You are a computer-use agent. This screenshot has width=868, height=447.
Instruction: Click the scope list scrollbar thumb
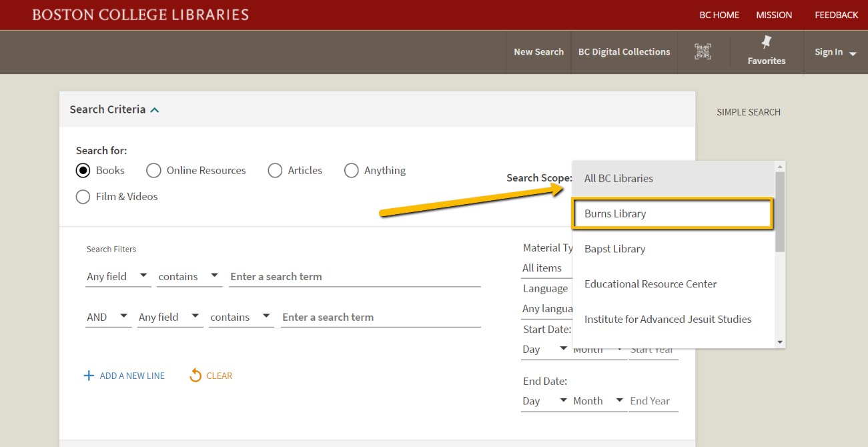tap(781, 211)
